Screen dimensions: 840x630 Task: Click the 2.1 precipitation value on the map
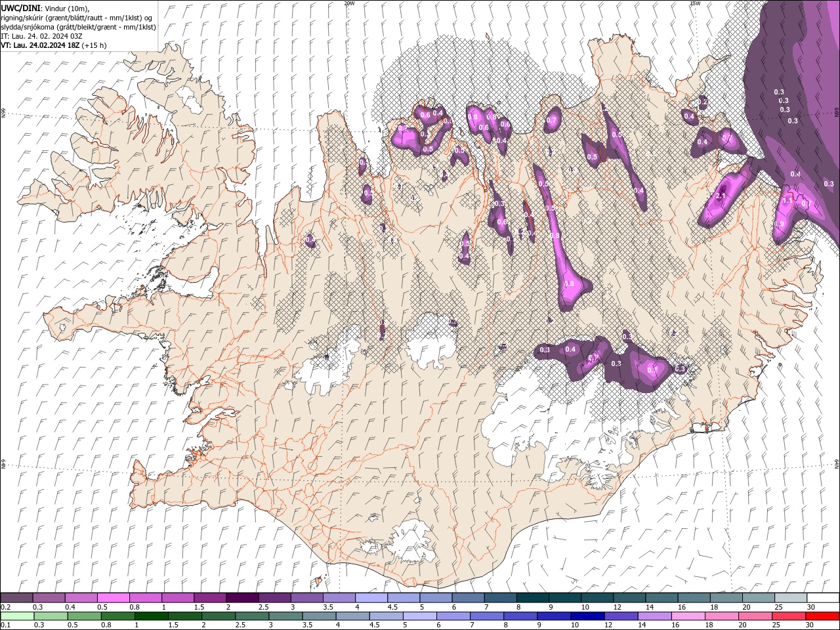[721, 196]
